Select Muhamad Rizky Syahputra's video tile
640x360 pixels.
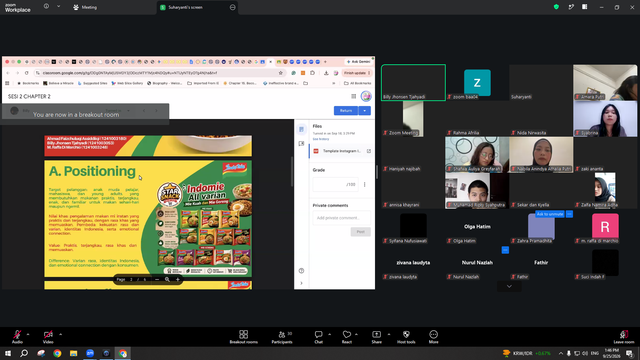click(x=477, y=190)
